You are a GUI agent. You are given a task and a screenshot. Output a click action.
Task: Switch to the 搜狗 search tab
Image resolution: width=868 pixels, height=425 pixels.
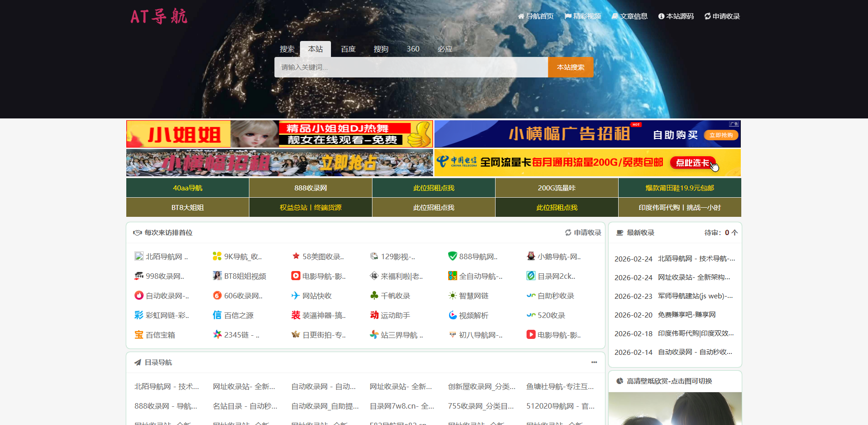coord(381,49)
